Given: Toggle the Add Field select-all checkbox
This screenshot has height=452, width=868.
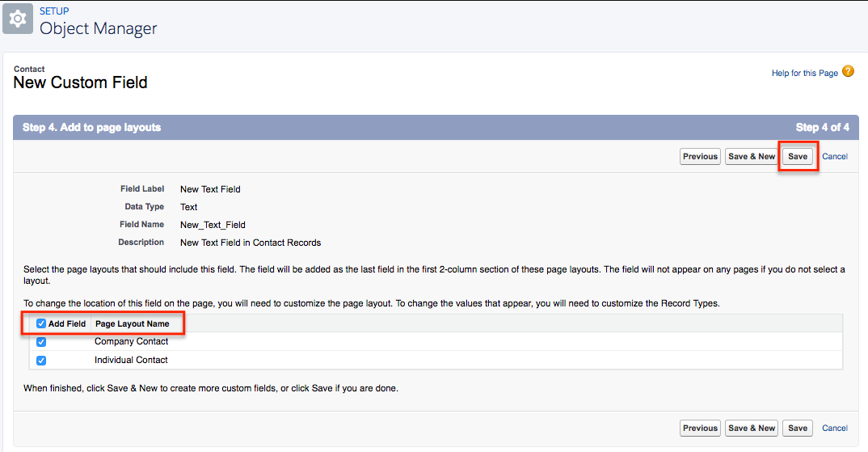Looking at the screenshot, I should click(41, 323).
